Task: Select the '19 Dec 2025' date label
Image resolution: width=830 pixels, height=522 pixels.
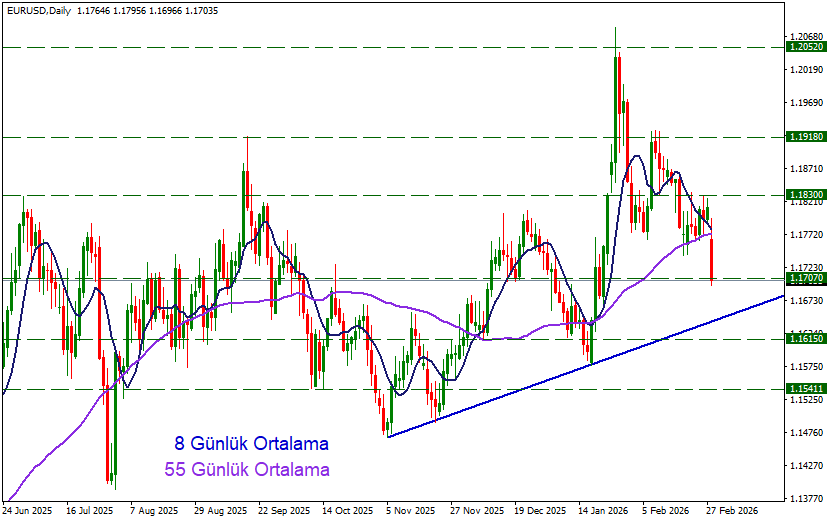Action: pos(541,510)
